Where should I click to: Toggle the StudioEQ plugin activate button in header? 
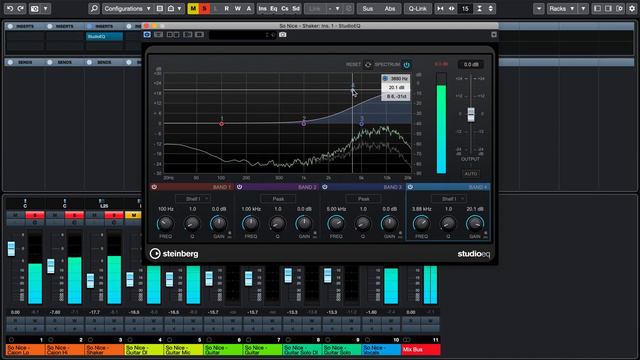[x=147, y=35]
